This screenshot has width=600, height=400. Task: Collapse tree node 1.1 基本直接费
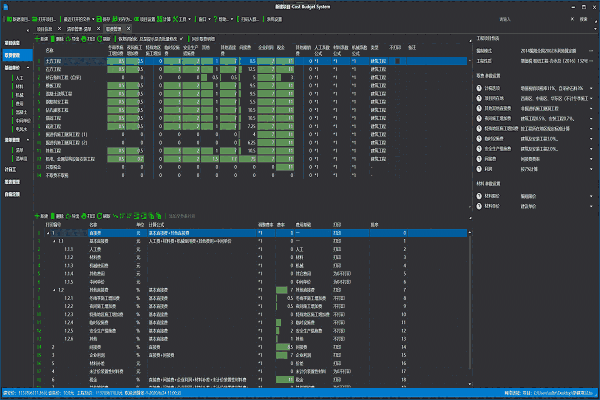click(55, 241)
